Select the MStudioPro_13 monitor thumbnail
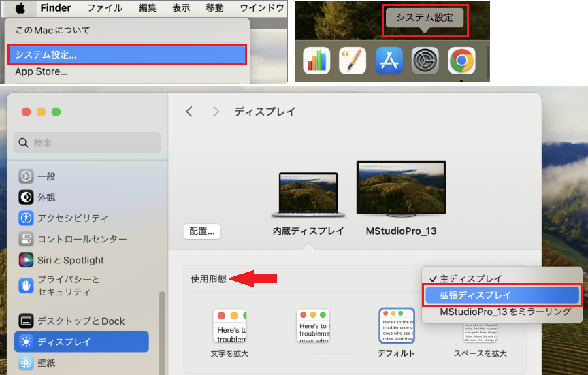The image size is (588, 375). click(x=402, y=189)
